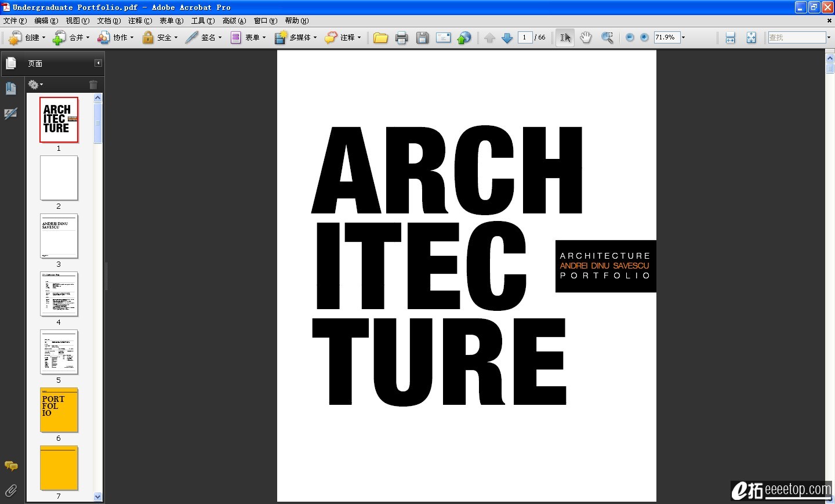Click the zoom out minus button
Image resolution: width=835 pixels, height=504 pixels.
click(630, 38)
